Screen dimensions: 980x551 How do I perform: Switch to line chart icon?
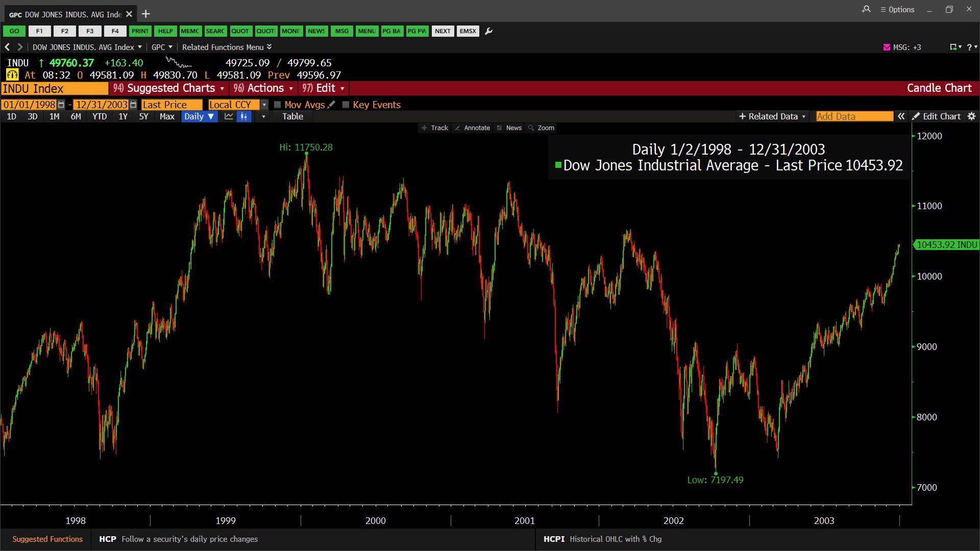229,116
